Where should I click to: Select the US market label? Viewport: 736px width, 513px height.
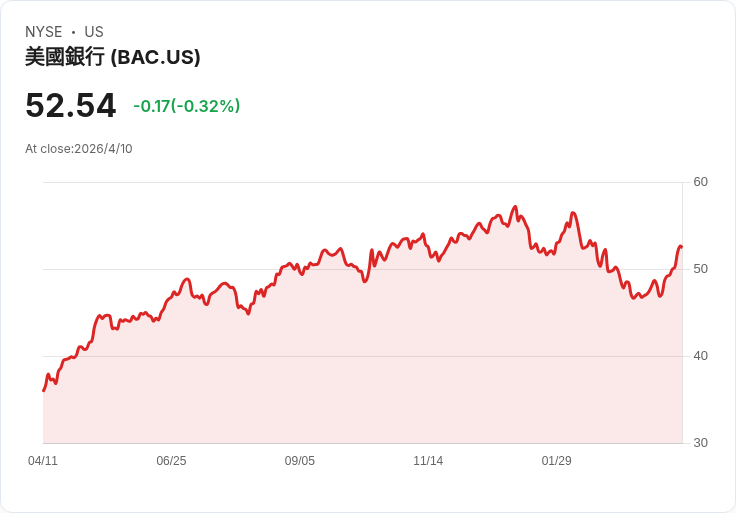[94, 32]
